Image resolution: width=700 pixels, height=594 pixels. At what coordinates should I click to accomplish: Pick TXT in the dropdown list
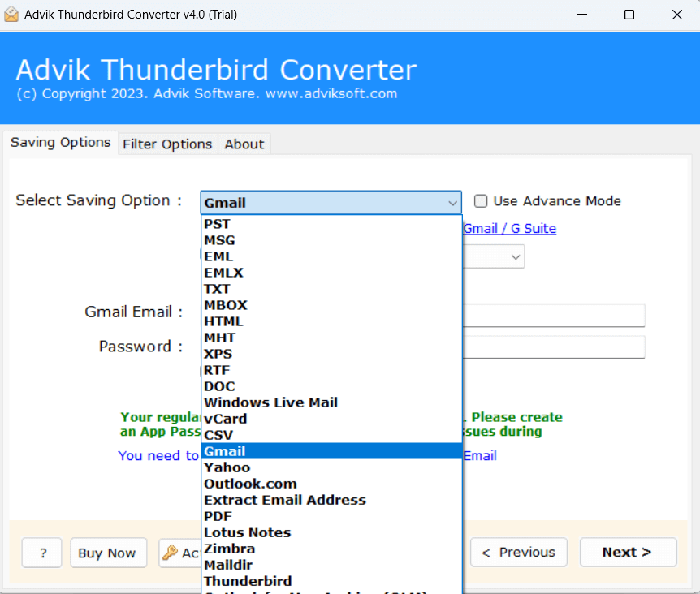pyautogui.click(x=331, y=289)
